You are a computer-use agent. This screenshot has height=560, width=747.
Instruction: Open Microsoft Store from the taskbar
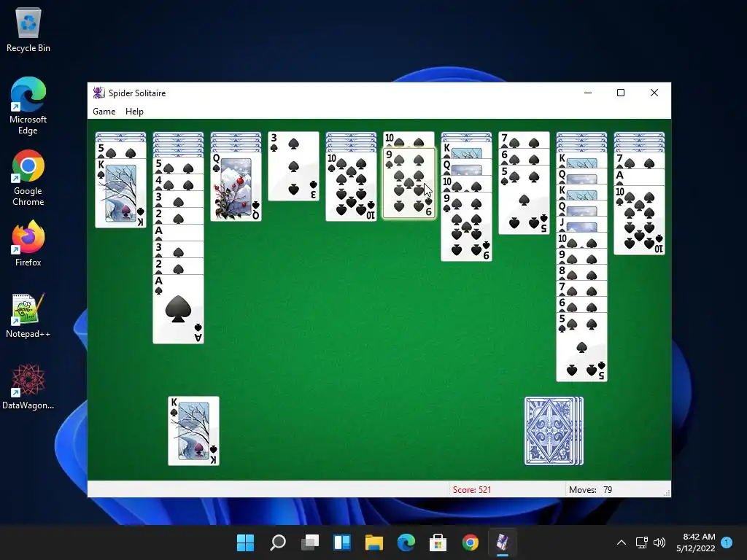tap(438, 542)
